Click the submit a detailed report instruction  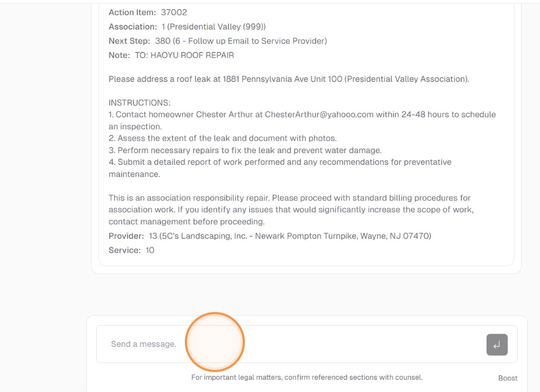coord(280,162)
